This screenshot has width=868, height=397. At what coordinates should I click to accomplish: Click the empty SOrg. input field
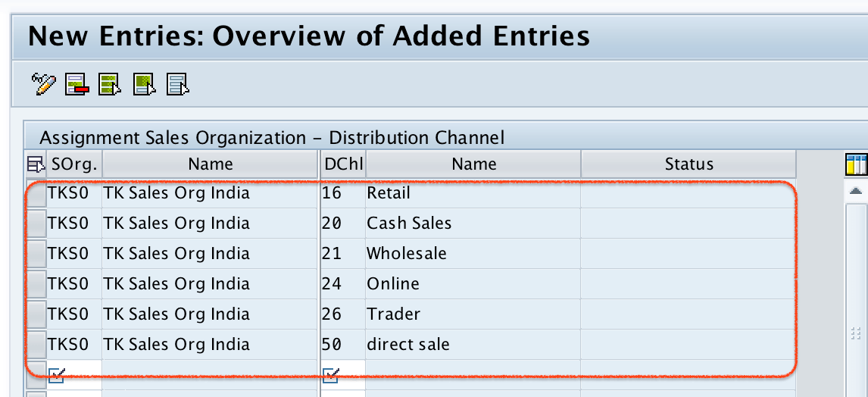[74, 374]
